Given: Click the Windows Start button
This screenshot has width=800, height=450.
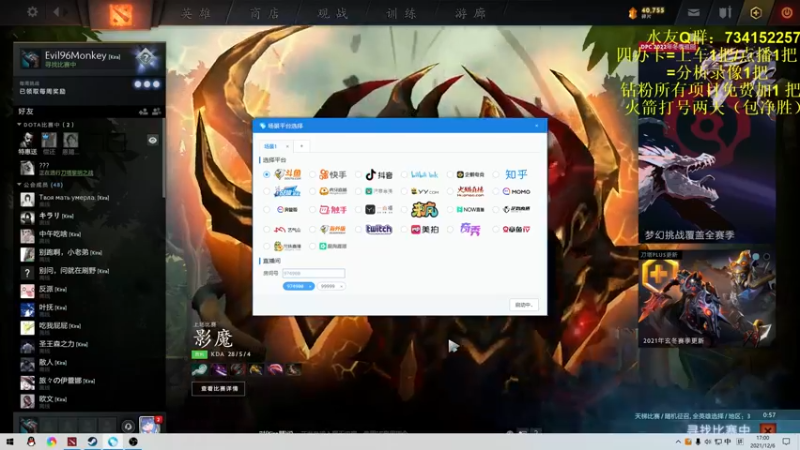Looking at the screenshot, I should tap(10, 441).
